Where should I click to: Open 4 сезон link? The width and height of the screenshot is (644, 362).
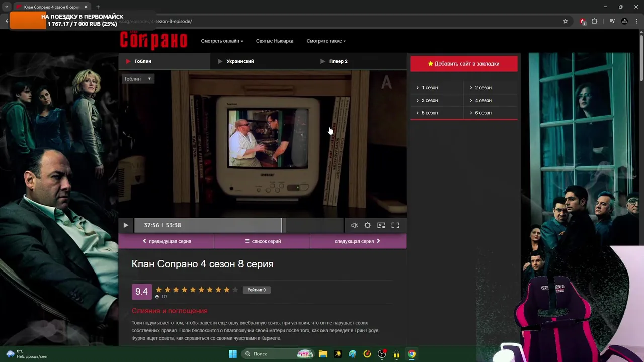(x=483, y=100)
